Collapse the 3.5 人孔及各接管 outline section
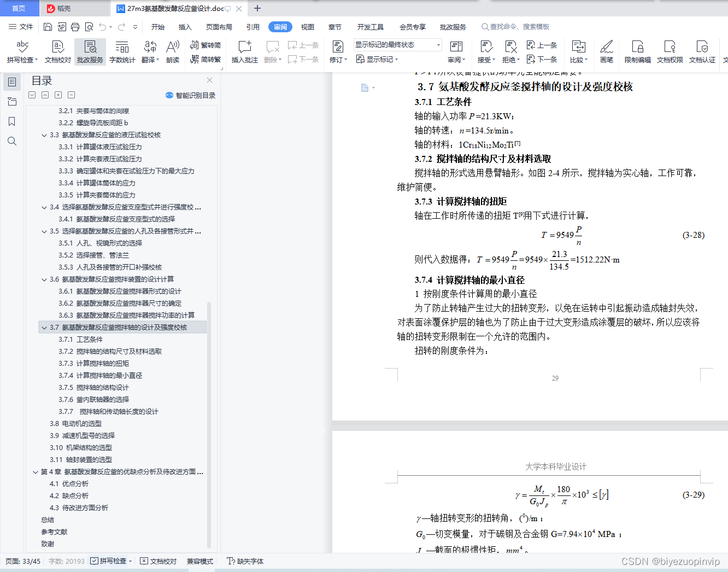This screenshot has width=728, height=572. [44, 231]
